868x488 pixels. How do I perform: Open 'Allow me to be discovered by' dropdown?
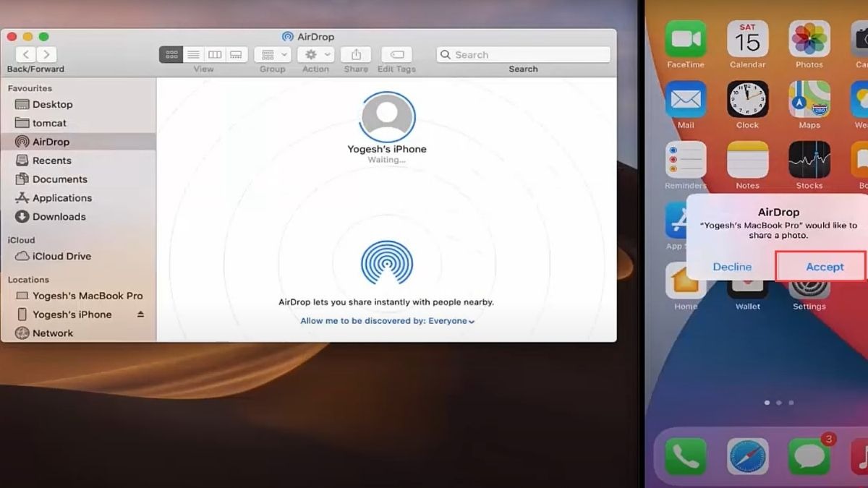[x=387, y=321]
